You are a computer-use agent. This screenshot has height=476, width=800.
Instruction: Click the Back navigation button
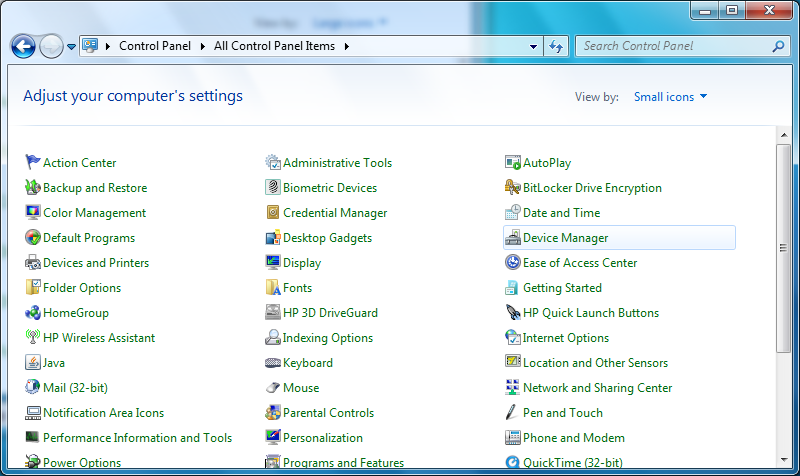23,46
